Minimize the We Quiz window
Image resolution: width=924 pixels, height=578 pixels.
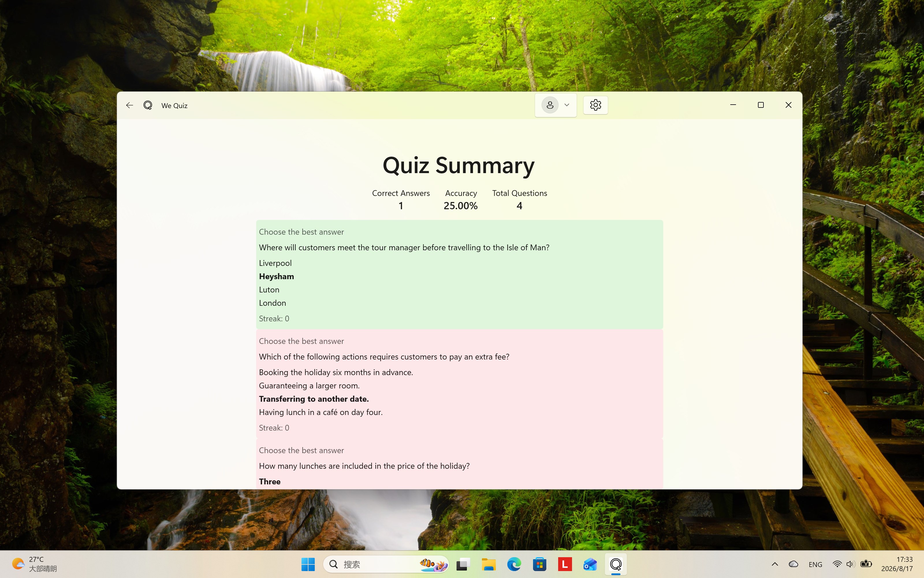coord(733,105)
